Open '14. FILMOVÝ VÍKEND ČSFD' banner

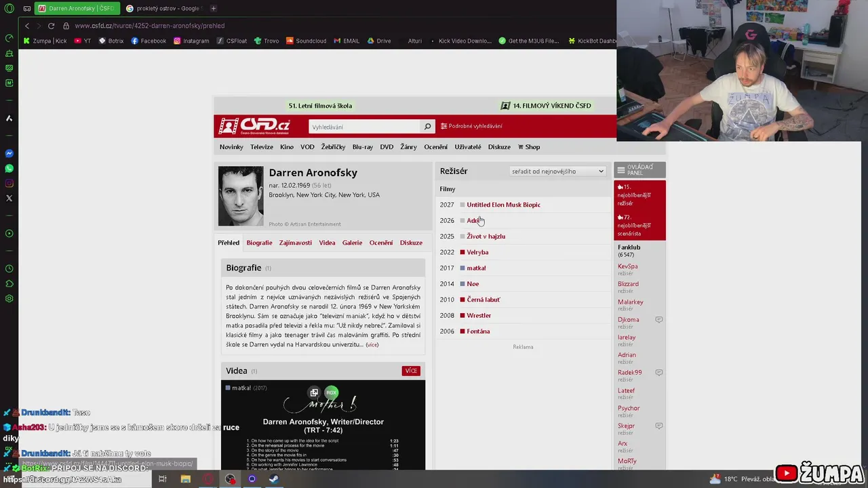click(546, 106)
